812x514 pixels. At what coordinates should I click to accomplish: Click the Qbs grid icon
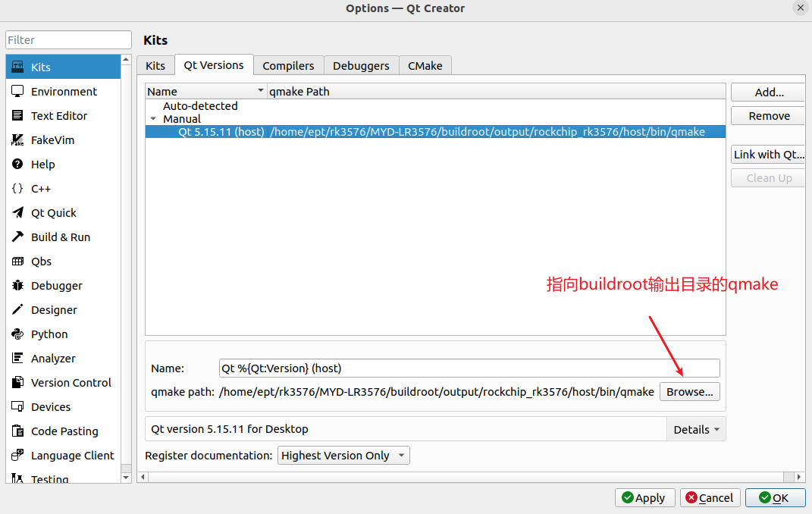click(x=17, y=261)
